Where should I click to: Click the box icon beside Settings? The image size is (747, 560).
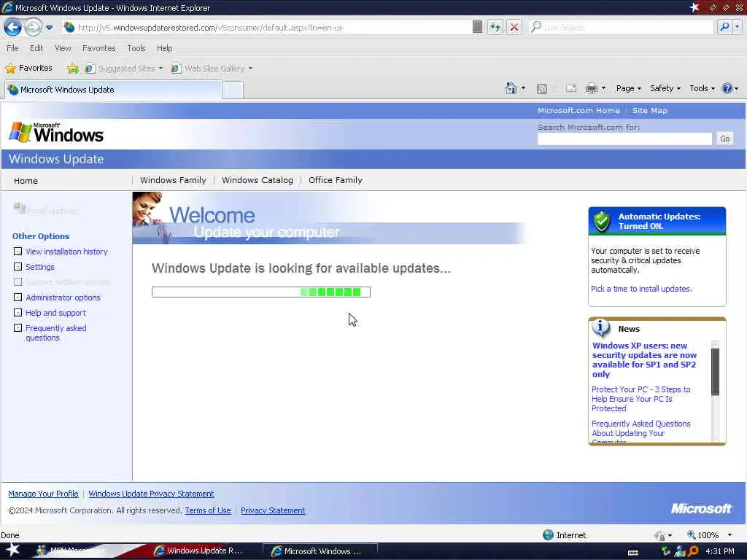18,267
